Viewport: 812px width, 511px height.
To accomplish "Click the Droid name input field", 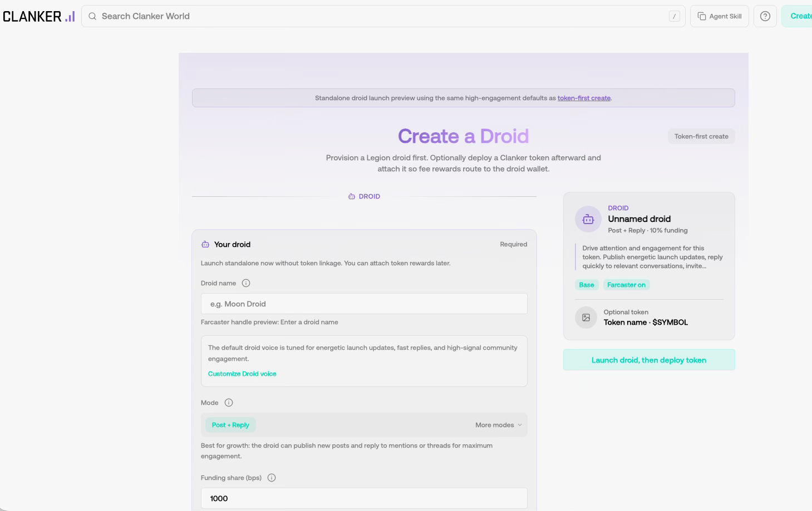I will 364,304.
